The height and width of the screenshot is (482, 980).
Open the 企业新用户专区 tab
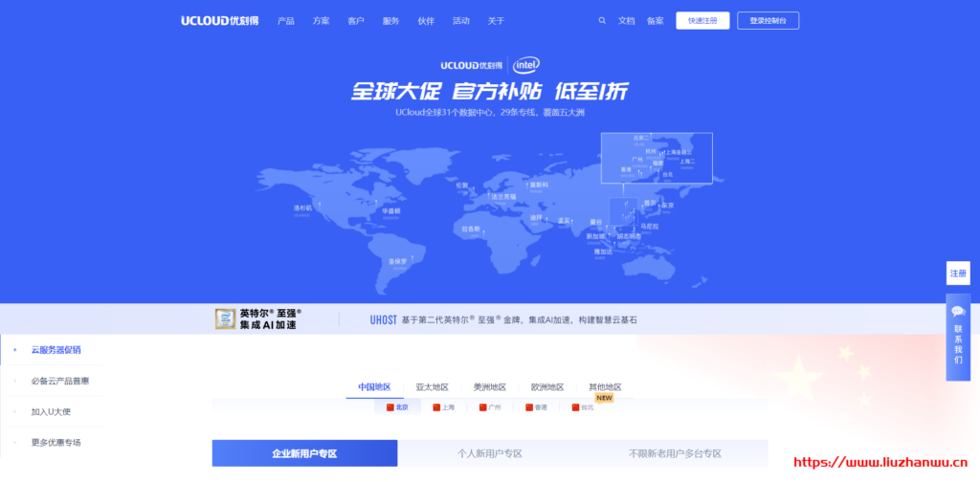click(304, 453)
